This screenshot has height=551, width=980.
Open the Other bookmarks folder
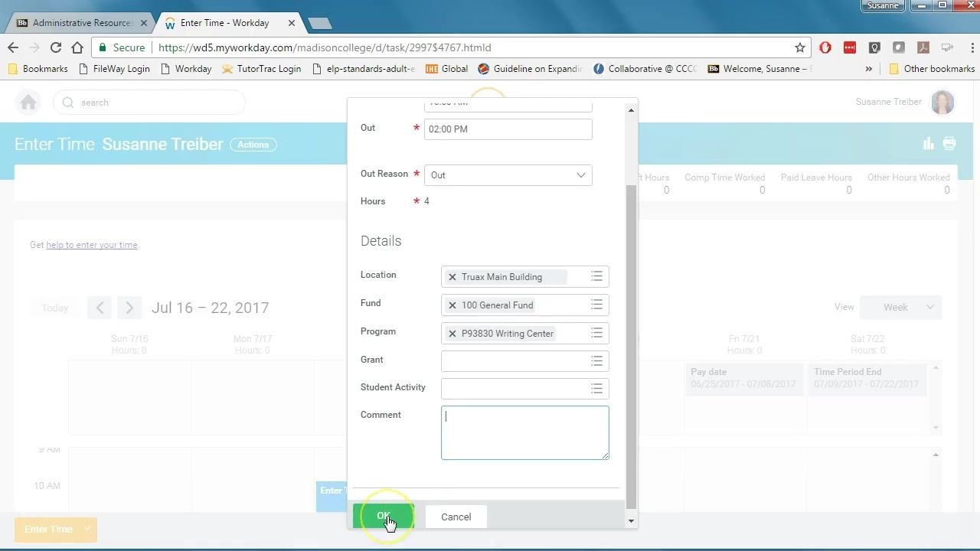pos(932,69)
